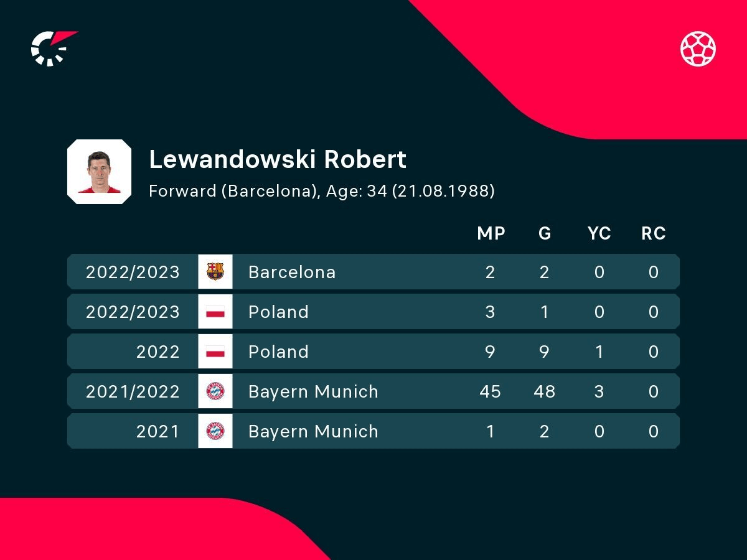Select the G goals column header
This screenshot has height=560, width=747.
pos(545,233)
